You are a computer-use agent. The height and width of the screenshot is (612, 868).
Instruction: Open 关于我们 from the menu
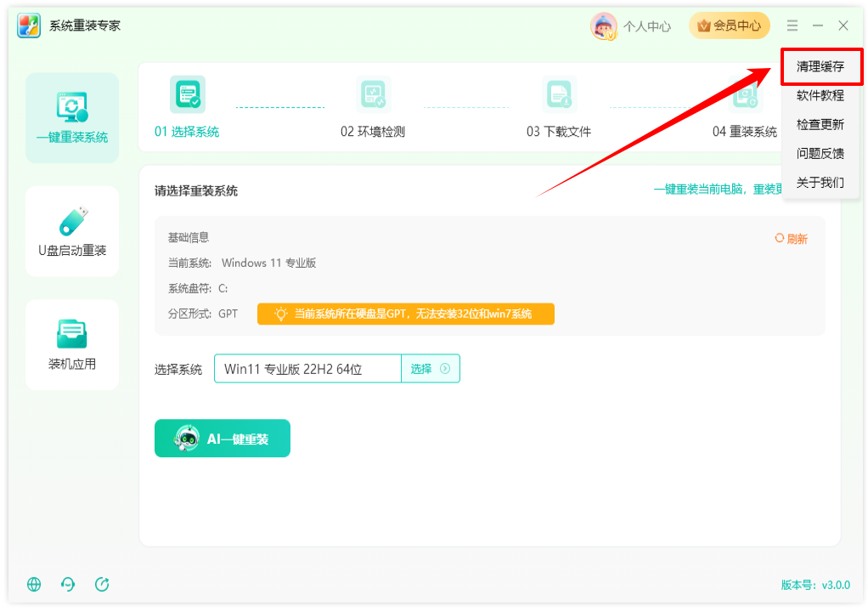click(x=820, y=183)
